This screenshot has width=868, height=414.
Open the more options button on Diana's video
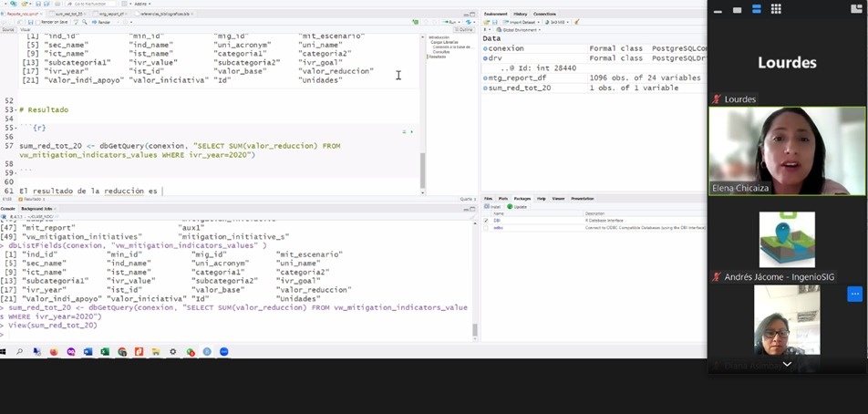854,294
